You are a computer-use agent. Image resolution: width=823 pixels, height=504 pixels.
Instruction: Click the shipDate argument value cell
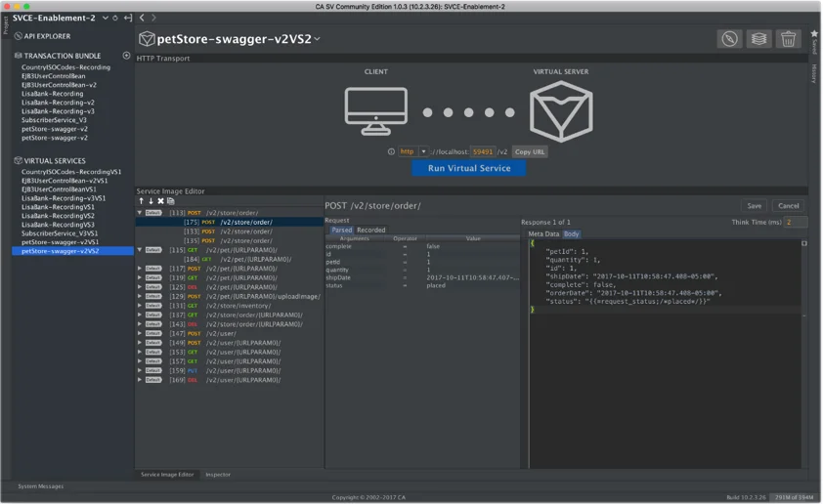472,278
